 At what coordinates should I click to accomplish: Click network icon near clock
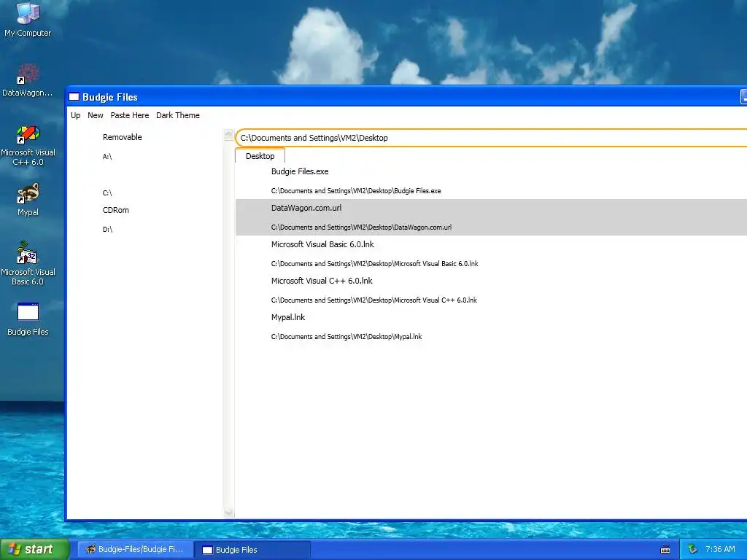click(x=693, y=549)
